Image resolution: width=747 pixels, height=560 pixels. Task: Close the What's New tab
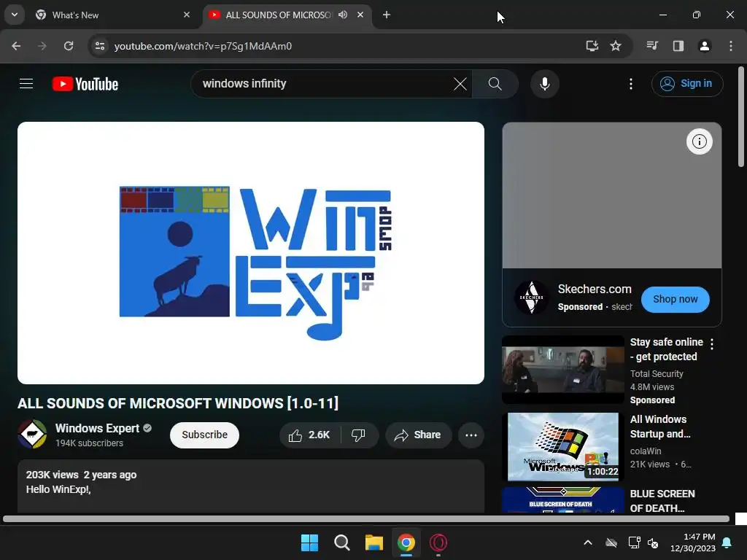pyautogui.click(x=187, y=15)
